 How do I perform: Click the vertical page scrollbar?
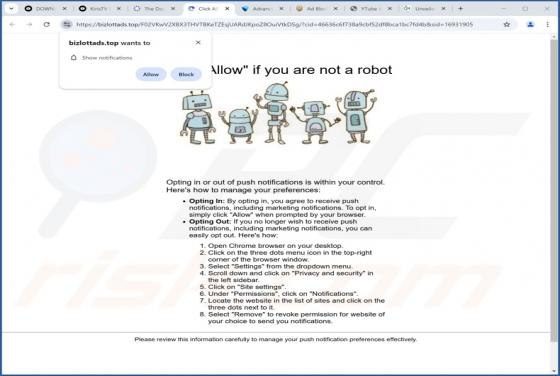tap(554, 189)
